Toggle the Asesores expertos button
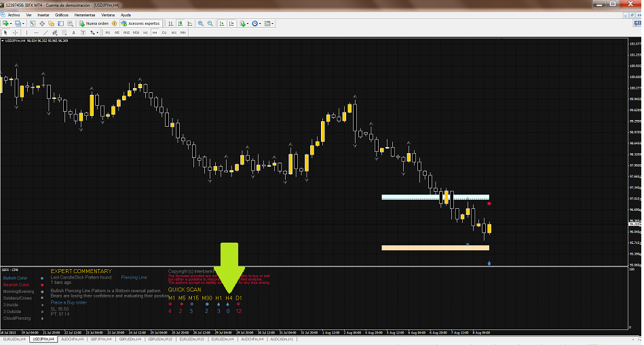Screen dimensions: 644x345 tap(141, 23)
